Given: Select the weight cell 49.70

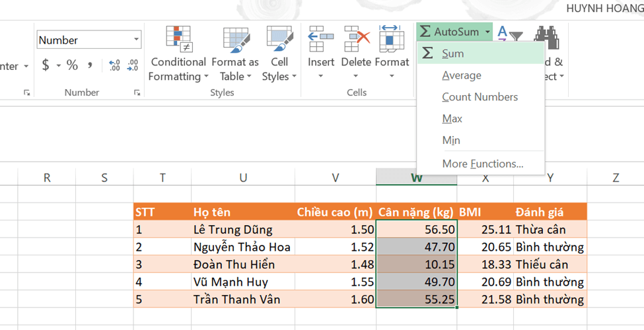Looking at the screenshot, I should click(x=417, y=282).
